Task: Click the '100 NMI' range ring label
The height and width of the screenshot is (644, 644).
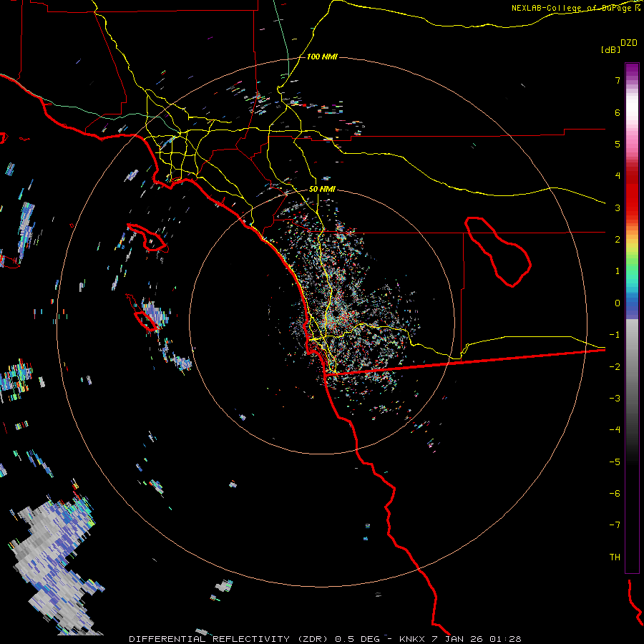Action: click(x=322, y=57)
